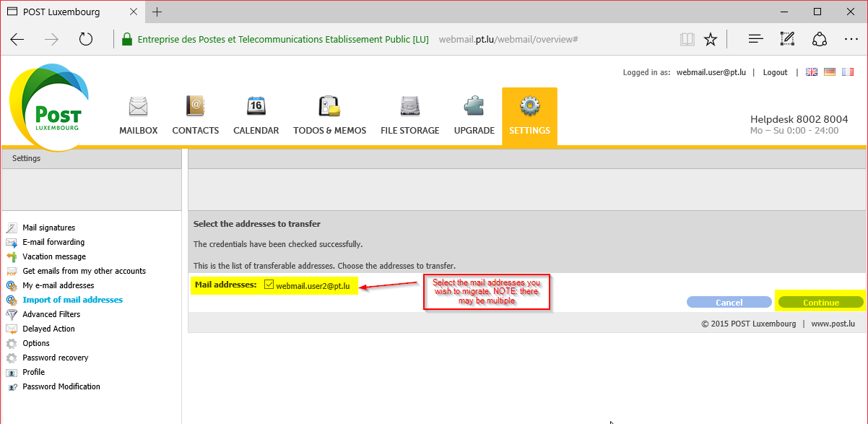Select the POST Luxembourg browser tab

(x=72, y=12)
